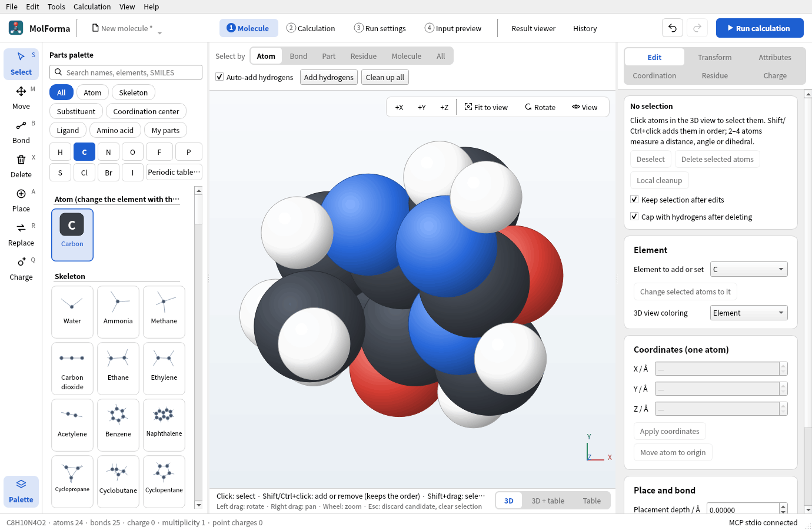Image resolution: width=812 pixels, height=530 pixels.
Task: Toggle the Palette panel button
Action: click(x=21, y=491)
